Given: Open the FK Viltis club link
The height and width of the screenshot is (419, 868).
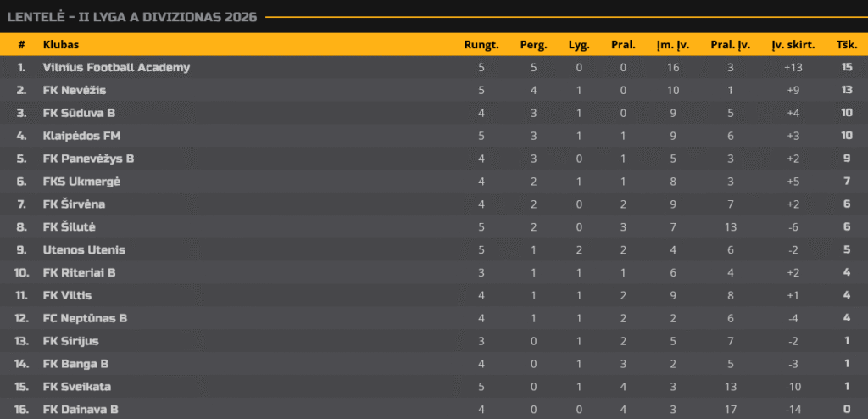Looking at the screenshot, I should [x=67, y=296].
